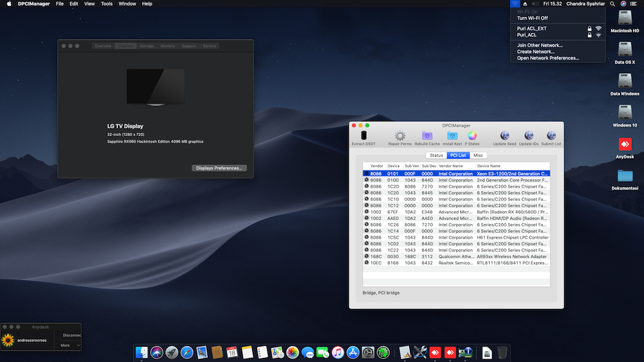Open the Tools menu
The width and height of the screenshot is (644, 362).
(107, 4)
